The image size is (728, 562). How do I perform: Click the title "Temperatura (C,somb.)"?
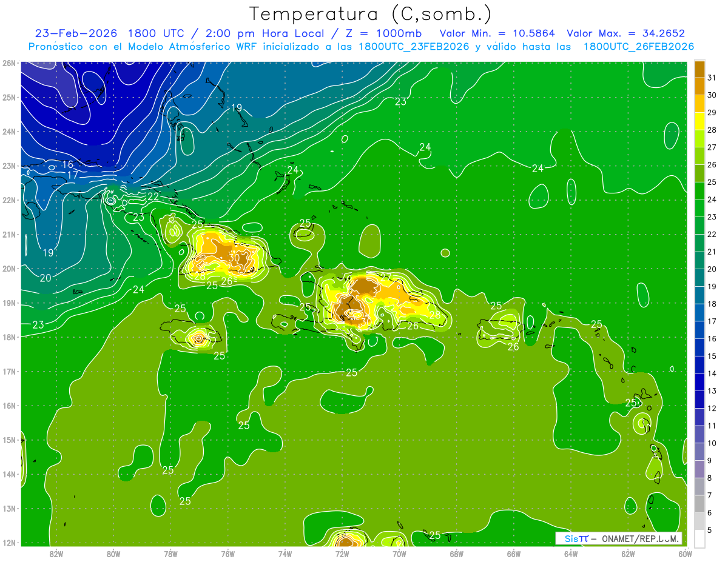(x=371, y=14)
